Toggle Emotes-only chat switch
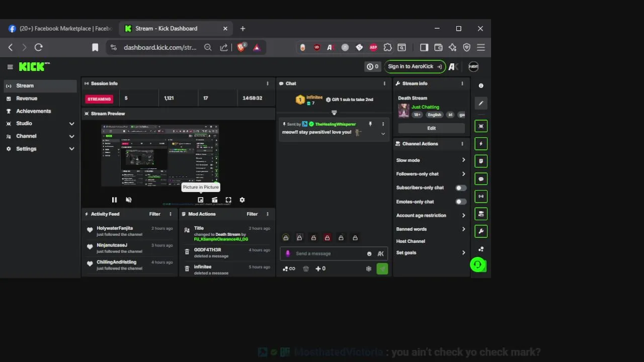 tap(461, 202)
